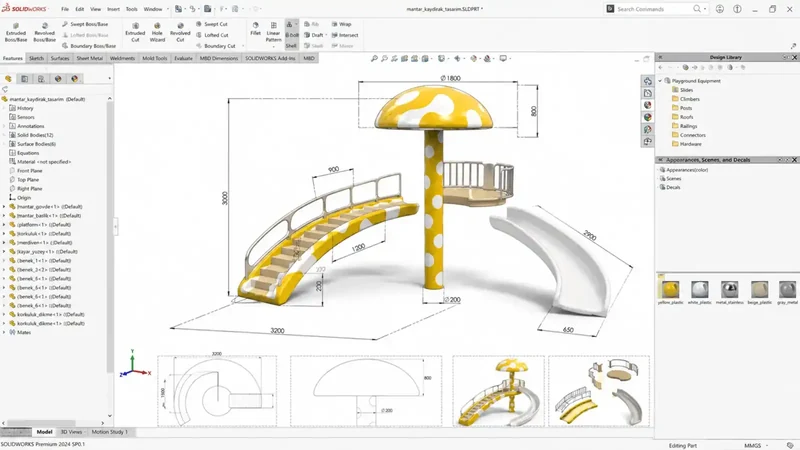Open the Insert menu
Image resolution: width=800 pixels, height=450 pixels.
click(x=113, y=9)
